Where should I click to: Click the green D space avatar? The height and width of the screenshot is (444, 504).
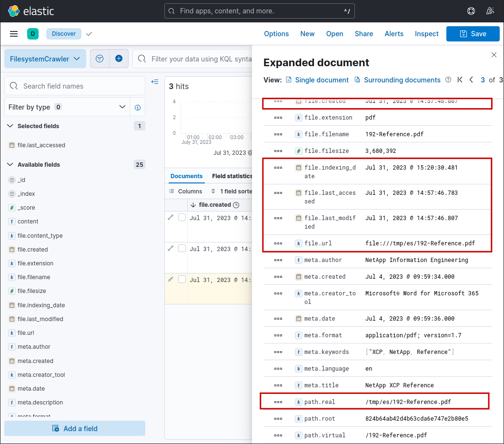33,34
